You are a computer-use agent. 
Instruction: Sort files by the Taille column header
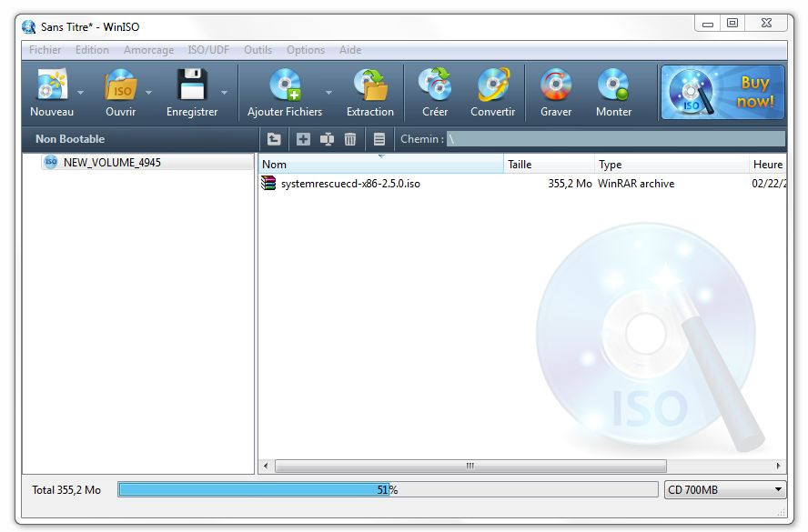pos(549,165)
